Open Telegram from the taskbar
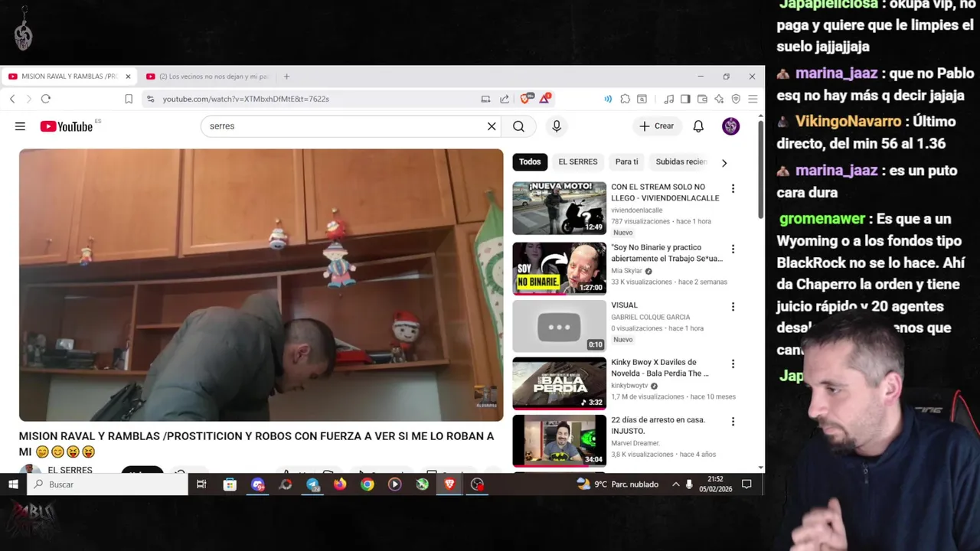Screen dimensions: 980x551 (x=312, y=484)
